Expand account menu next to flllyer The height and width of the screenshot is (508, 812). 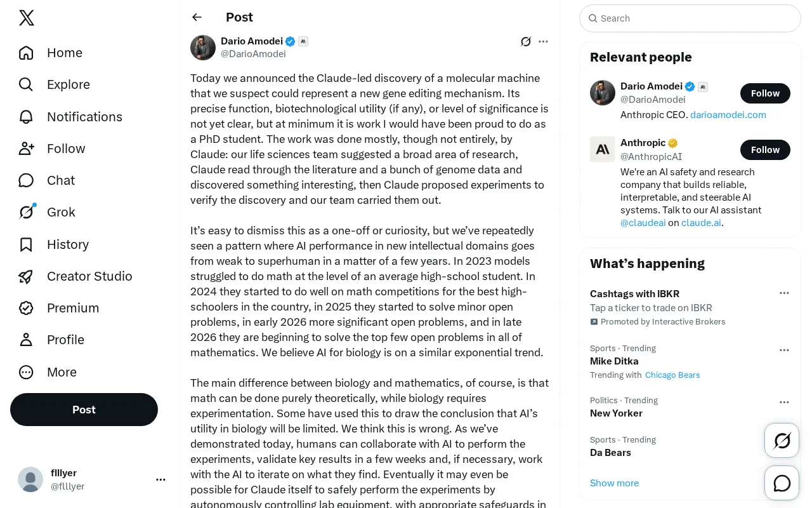click(160, 479)
